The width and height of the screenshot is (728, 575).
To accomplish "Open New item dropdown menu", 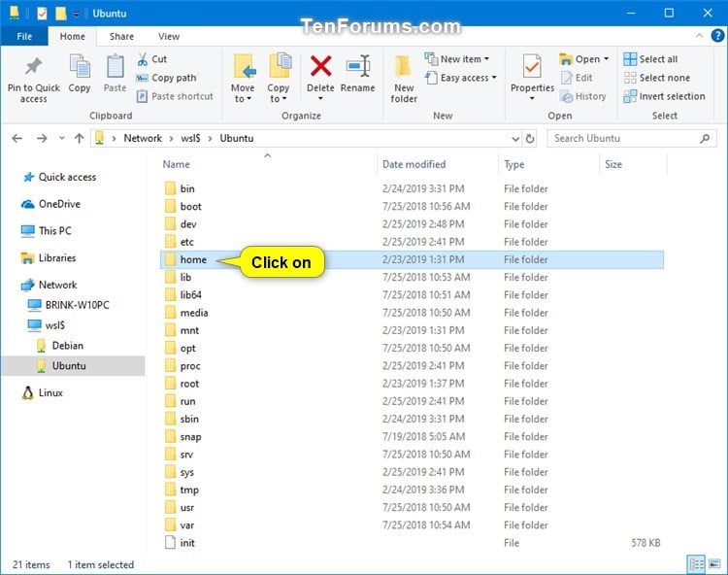I will 457,59.
